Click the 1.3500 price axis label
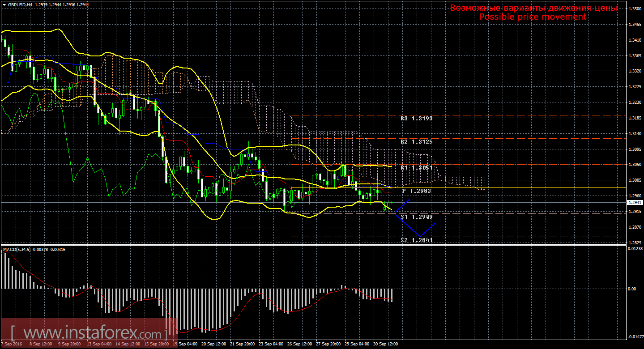644x349 pixels. pyautogui.click(x=635, y=9)
